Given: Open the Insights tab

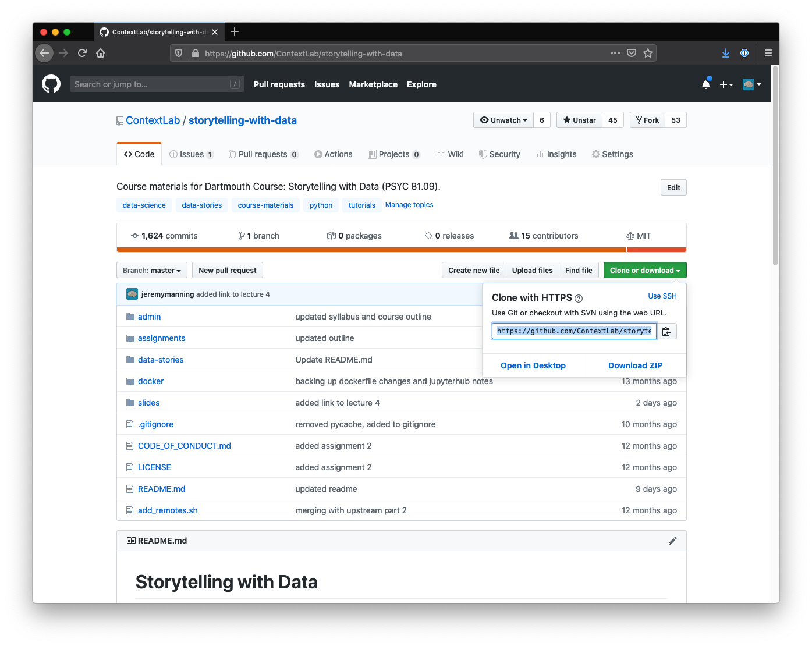Looking at the screenshot, I should (556, 154).
